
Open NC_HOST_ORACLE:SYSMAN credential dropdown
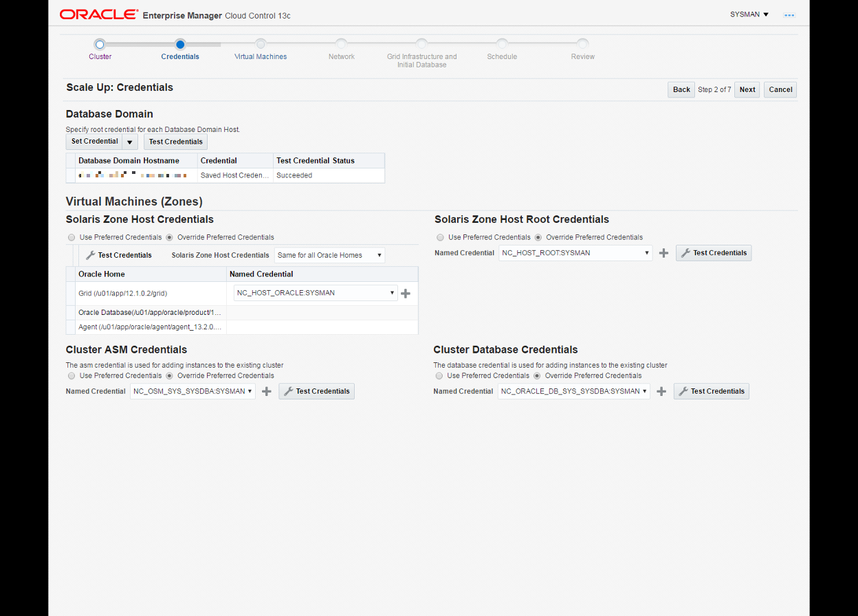[x=316, y=293]
